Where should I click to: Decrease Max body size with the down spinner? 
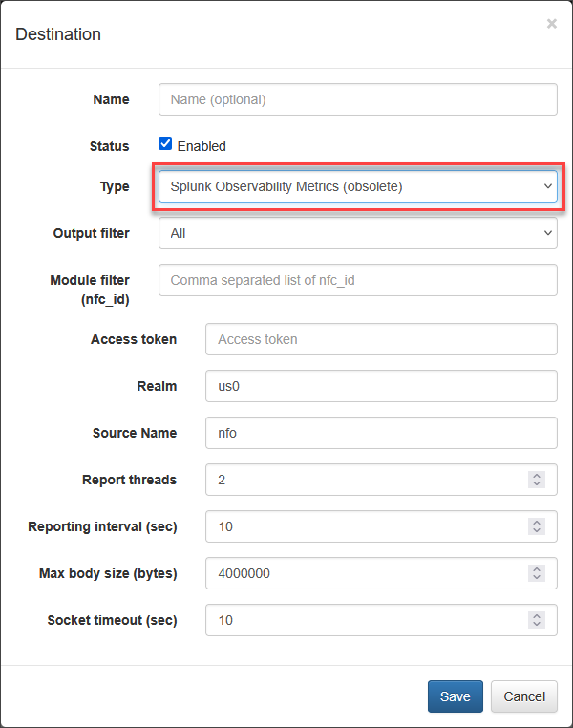[537, 578]
